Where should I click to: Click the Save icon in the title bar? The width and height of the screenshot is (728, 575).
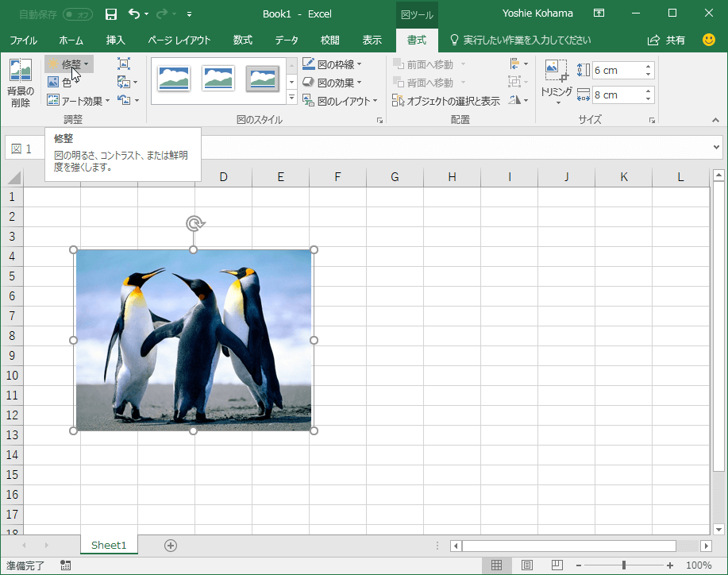tap(111, 14)
